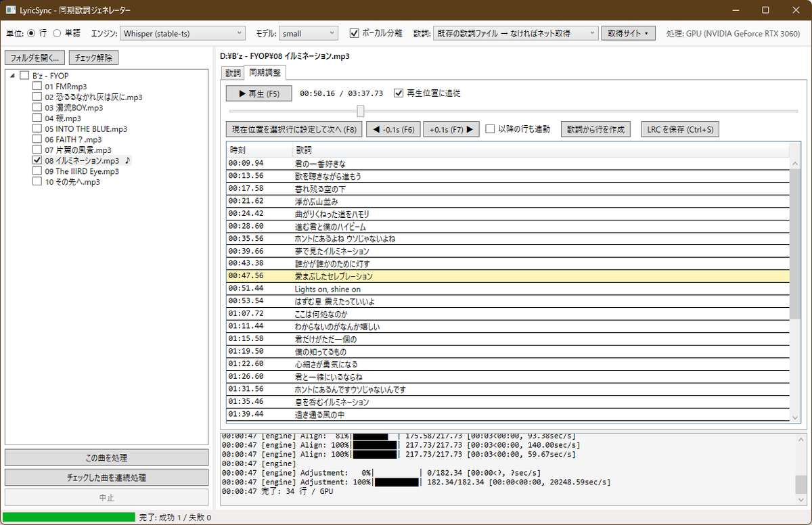The width and height of the screenshot is (812, 525).
Task: Click the playback seek slider thumb
Action: (x=361, y=111)
